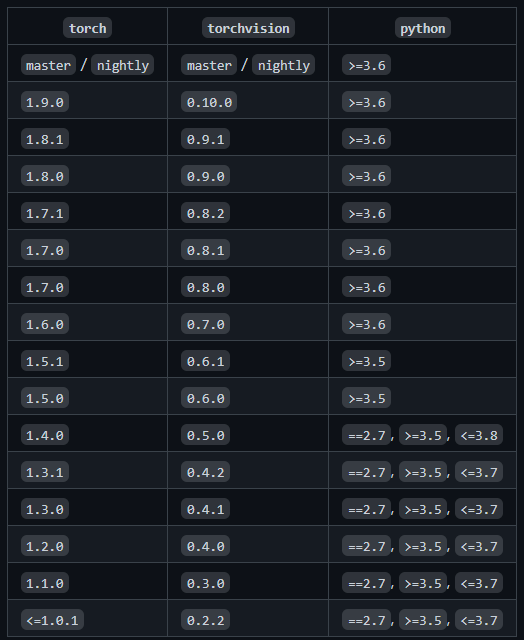Select the torch 1.9.0 version cell
Screen dimensions: 524x640
[x=45, y=102]
